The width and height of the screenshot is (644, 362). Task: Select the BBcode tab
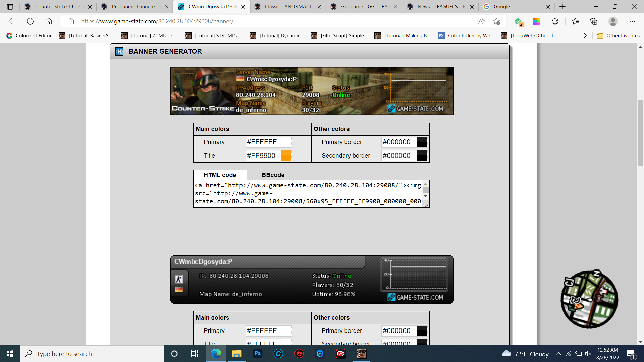[x=273, y=175]
